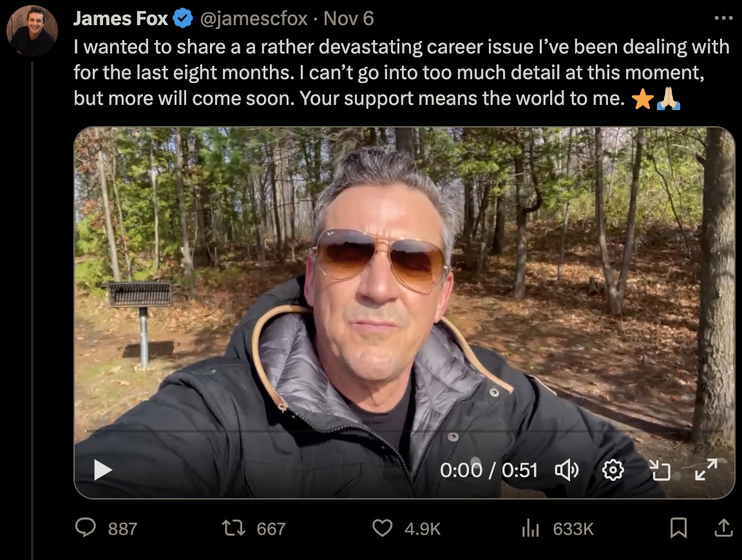Image resolution: width=742 pixels, height=560 pixels.
Task: Open the @jamescfox handle link
Action: (x=254, y=19)
